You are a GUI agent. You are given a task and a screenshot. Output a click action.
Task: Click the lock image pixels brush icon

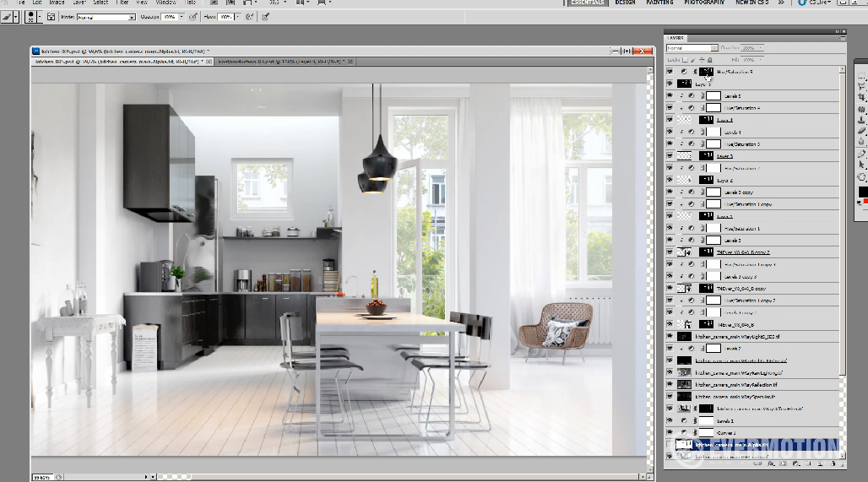click(x=693, y=60)
